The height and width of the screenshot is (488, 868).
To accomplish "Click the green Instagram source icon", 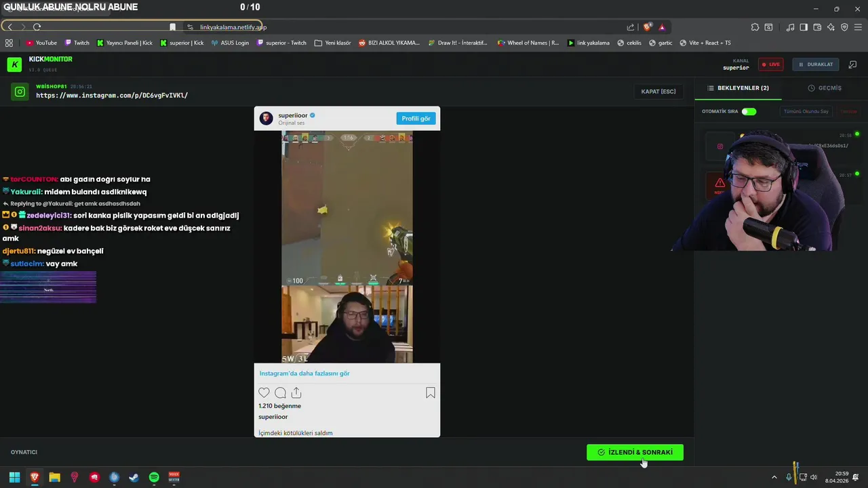I will (20, 92).
